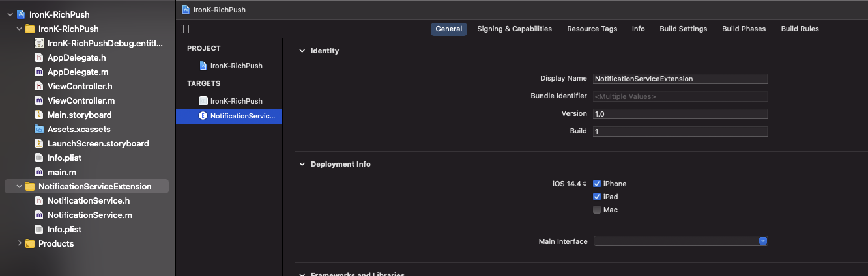The height and width of the screenshot is (276, 868).
Task: Click the Build number field
Action: pos(680,131)
